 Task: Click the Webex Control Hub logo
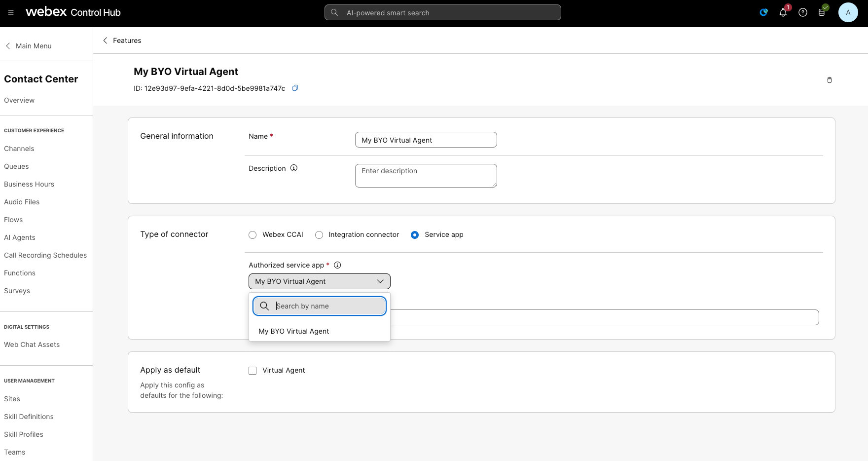(x=73, y=12)
